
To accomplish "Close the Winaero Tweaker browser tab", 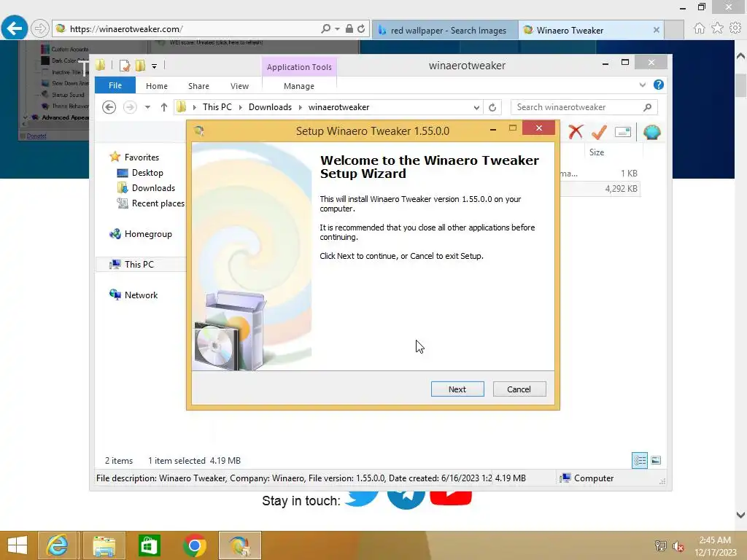I will pyautogui.click(x=657, y=30).
